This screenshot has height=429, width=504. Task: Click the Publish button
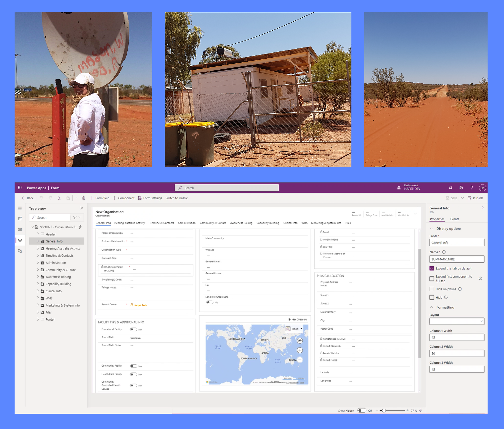(x=475, y=198)
